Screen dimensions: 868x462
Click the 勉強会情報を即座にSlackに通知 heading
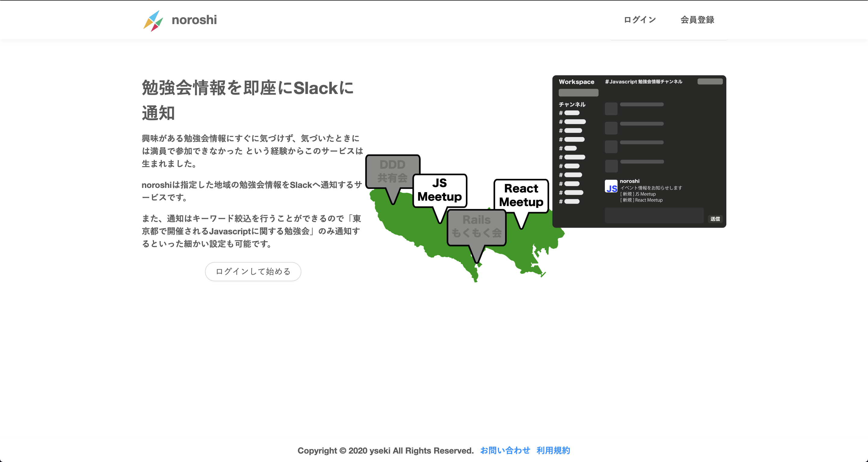(248, 100)
